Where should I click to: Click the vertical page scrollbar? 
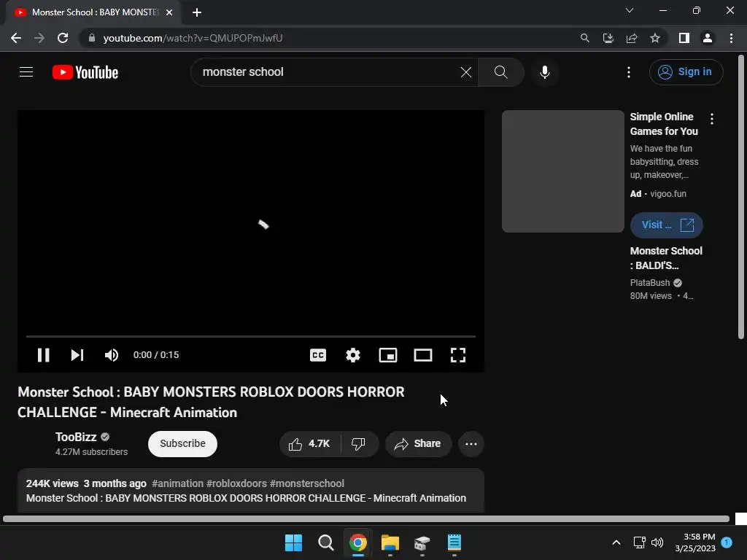(x=741, y=197)
